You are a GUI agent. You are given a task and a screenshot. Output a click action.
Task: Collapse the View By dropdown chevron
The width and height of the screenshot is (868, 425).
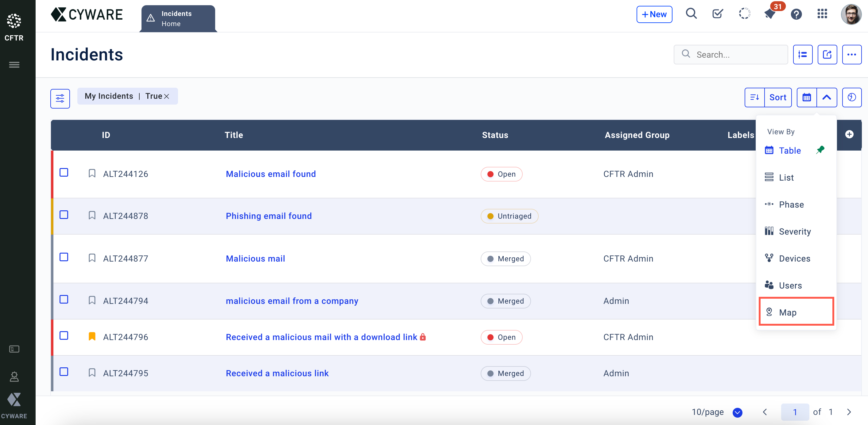click(827, 97)
